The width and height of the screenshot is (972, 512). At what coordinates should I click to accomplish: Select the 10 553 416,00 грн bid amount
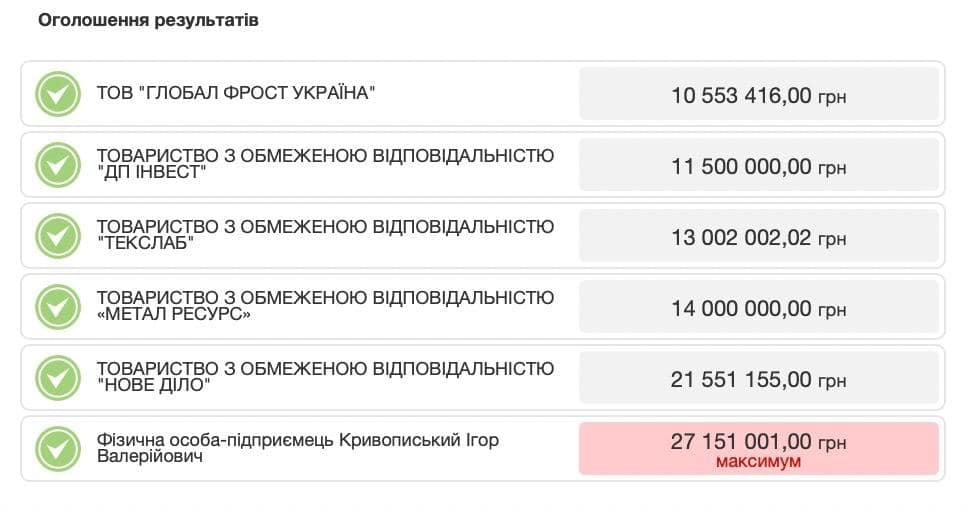(759, 95)
